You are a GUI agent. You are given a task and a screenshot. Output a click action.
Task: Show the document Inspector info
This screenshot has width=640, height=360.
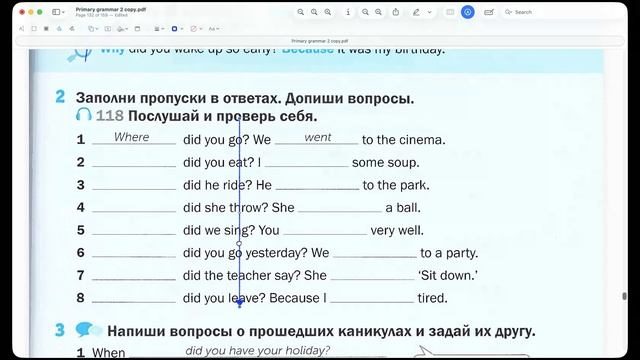coord(348,12)
